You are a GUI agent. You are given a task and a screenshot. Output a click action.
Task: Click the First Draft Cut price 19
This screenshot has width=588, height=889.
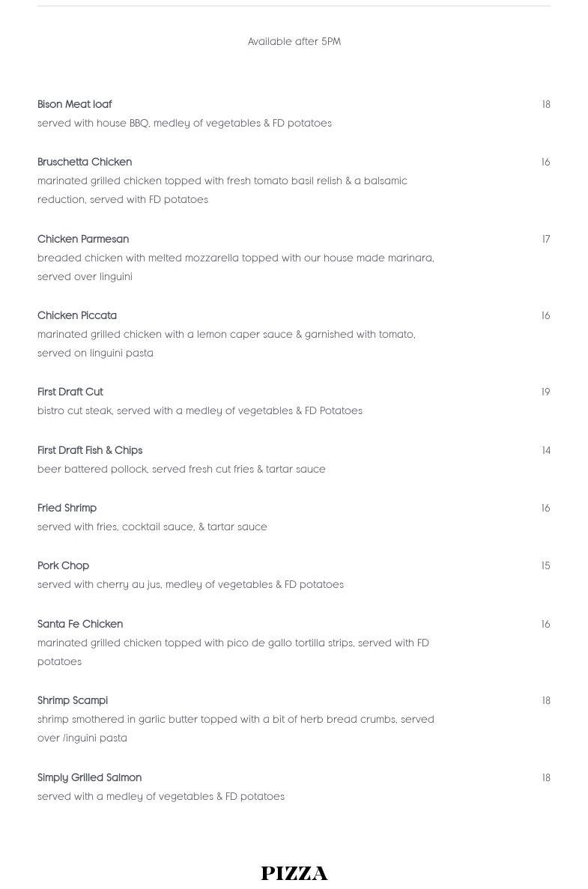[546, 392]
